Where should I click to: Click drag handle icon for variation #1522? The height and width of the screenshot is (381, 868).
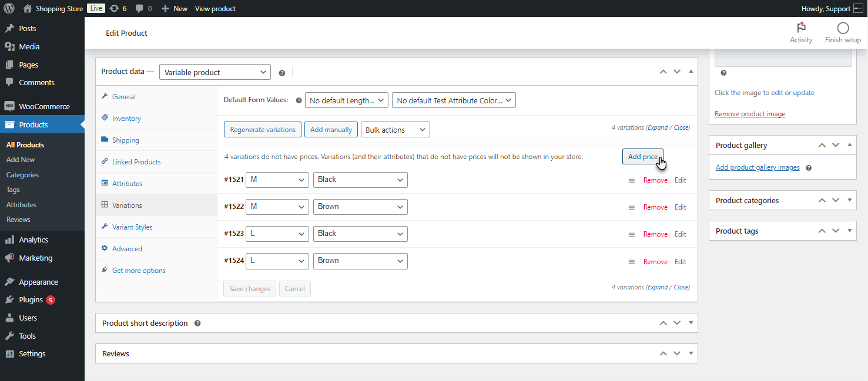632,208
